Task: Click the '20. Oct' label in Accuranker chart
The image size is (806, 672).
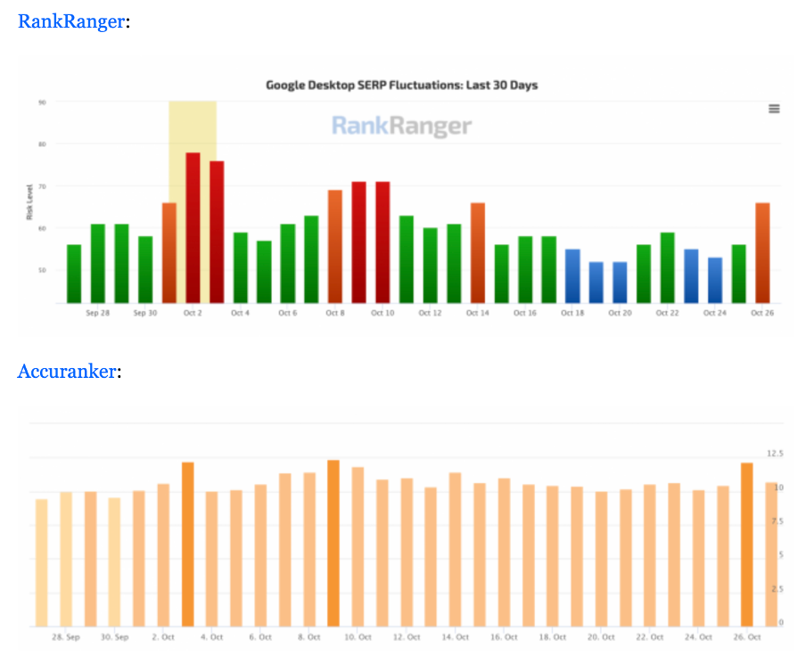Action: pos(602,637)
